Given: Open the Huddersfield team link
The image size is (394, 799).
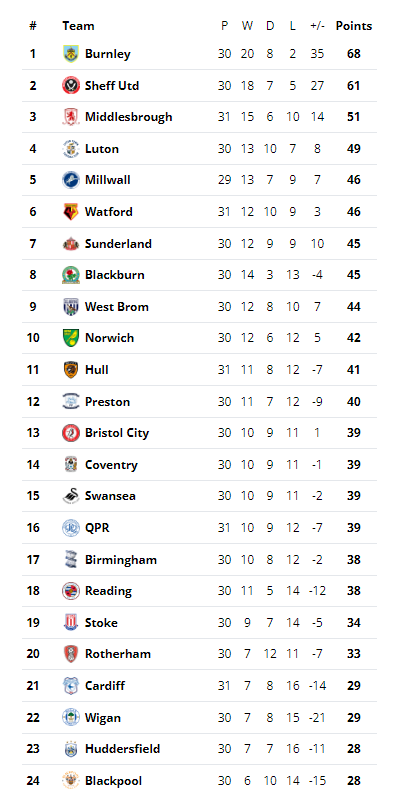Looking at the screenshot, I should pos(122,749).
